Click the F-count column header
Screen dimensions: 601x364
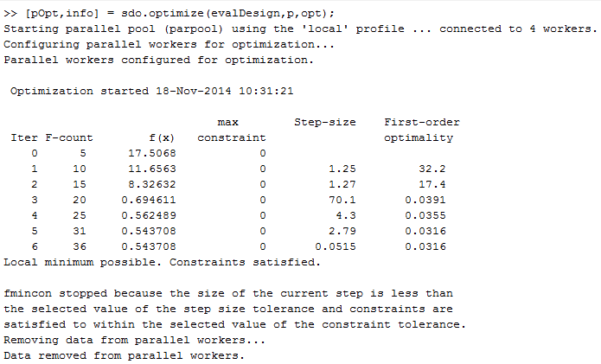pyautogui.click(x=69, y=137)
